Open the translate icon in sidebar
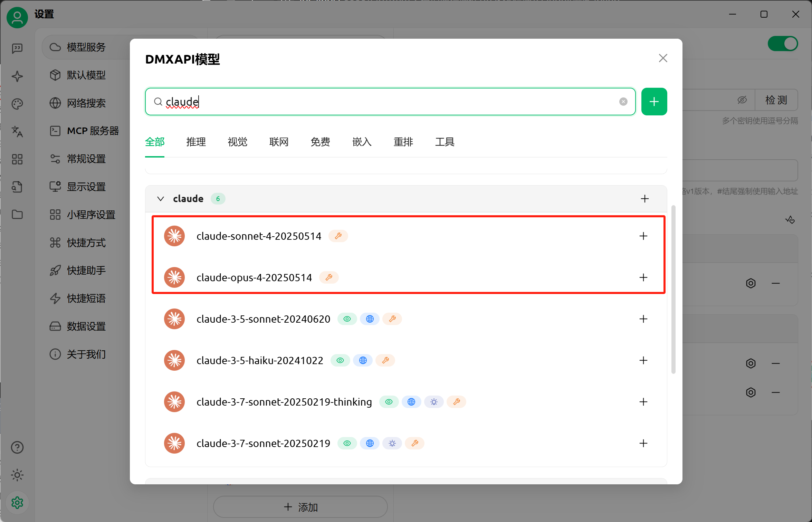This screenshot has width=812, height=522. point(17,132)
